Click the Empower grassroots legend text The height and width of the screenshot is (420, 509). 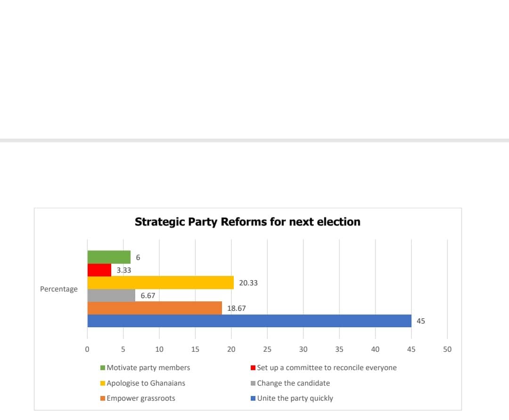pos(141,398)
